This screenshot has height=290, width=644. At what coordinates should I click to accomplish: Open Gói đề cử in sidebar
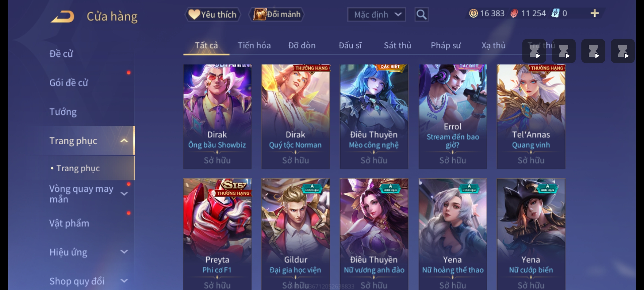69,83
